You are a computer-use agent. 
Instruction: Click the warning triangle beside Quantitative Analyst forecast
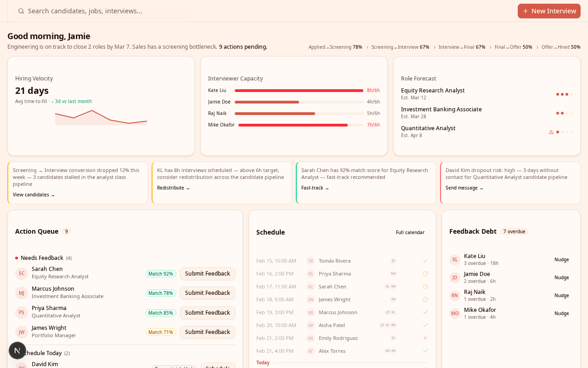(551, 132)
